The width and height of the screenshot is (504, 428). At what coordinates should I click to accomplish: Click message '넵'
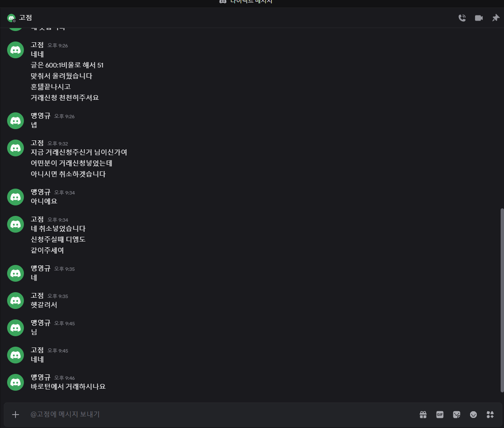34,125
